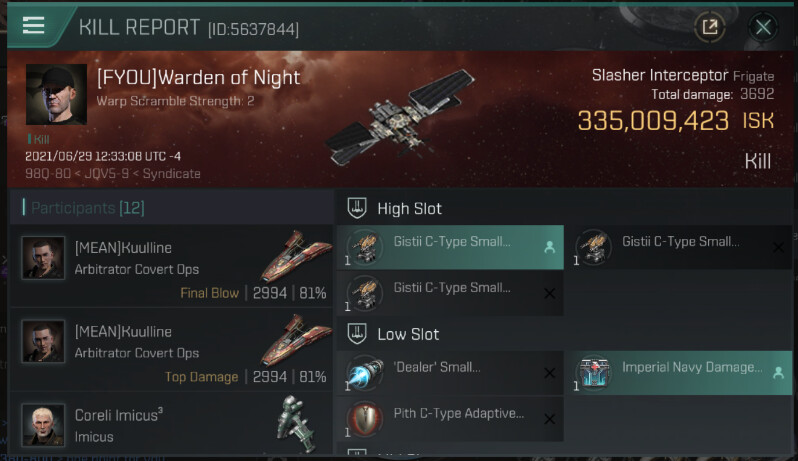Click person marker on Imperial Navy Damage row
This screenshot has width=798, height=461.
point(778,373)
